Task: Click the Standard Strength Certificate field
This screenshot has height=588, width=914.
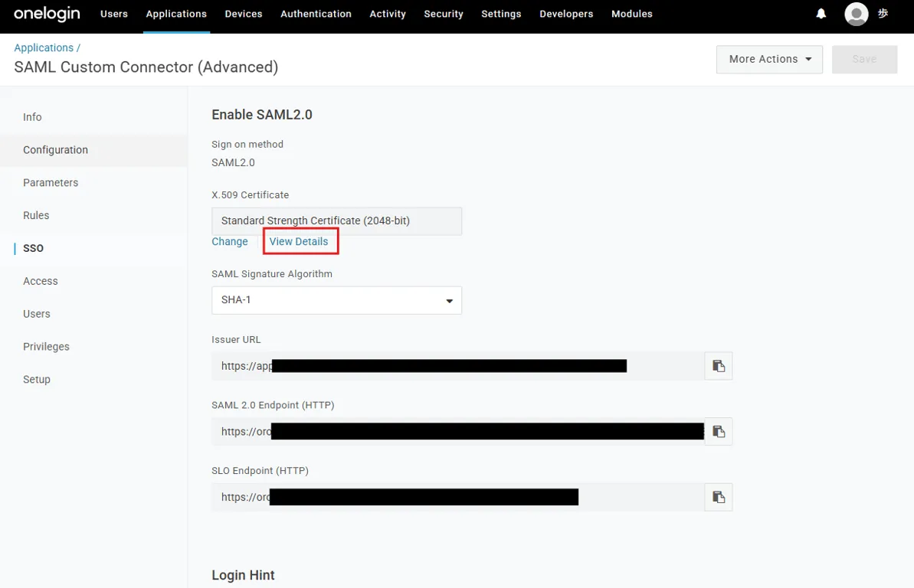Action: tap(336, 220)
